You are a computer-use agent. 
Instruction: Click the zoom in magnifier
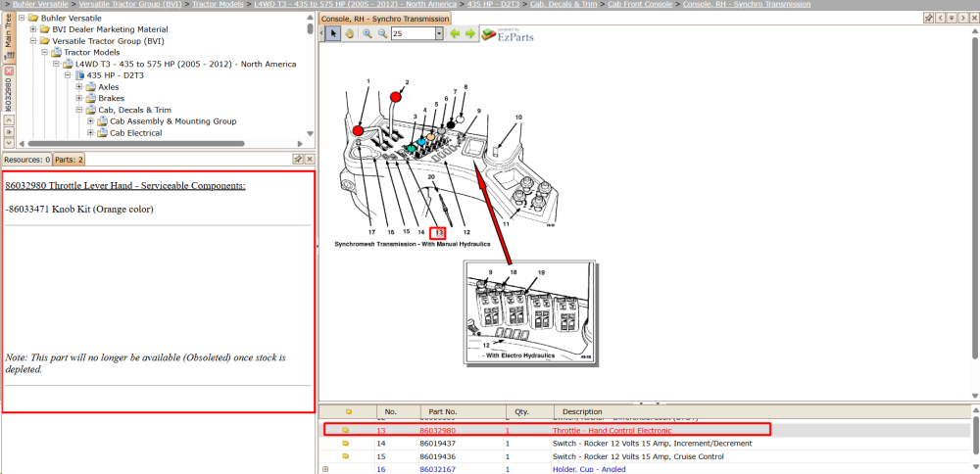coord(367,33)
